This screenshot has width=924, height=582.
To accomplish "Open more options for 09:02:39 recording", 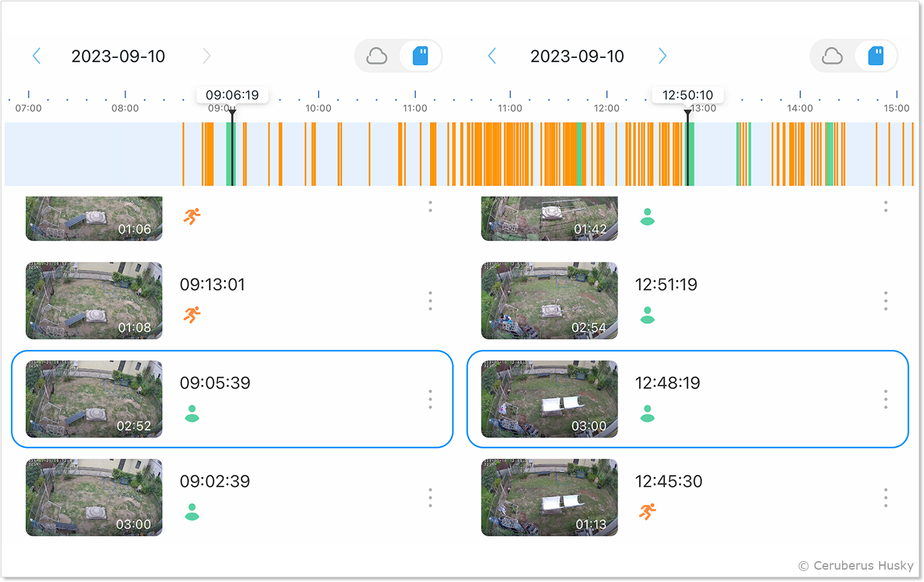I will coord(430,497).
